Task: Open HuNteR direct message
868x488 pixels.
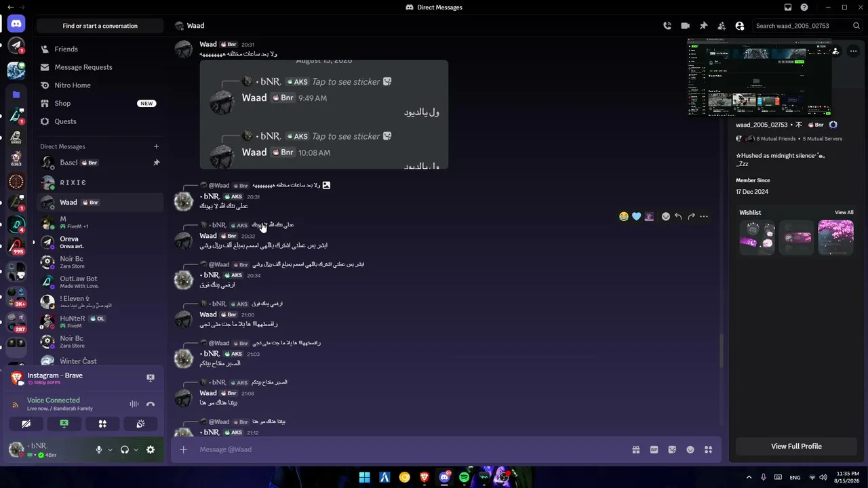Action: click(100, 321)
